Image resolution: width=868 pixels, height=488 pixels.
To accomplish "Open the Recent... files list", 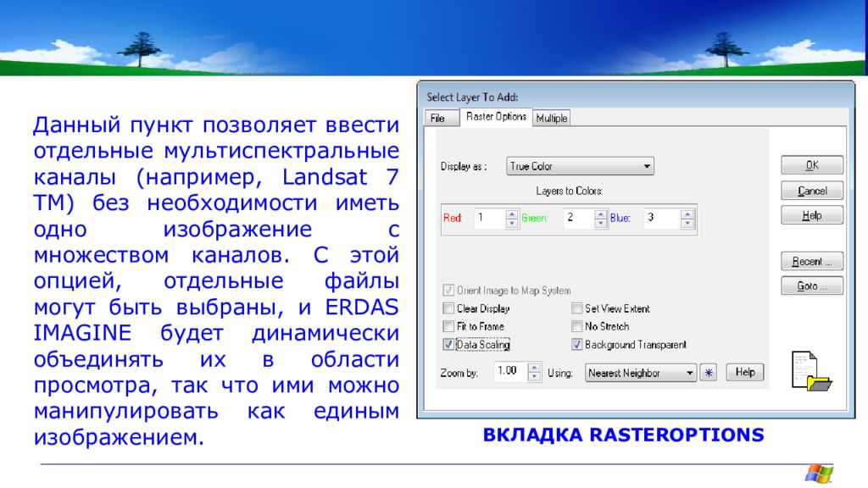I will coord(812,261).
